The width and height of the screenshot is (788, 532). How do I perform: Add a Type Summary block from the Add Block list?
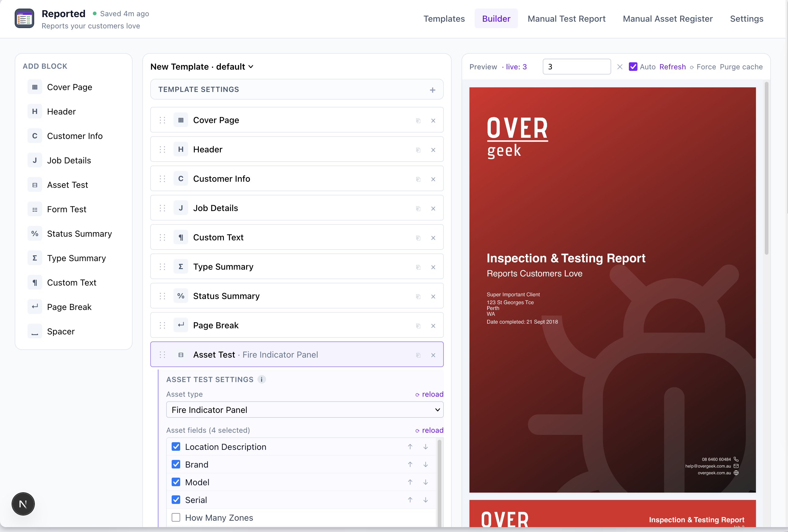point(74,258)
